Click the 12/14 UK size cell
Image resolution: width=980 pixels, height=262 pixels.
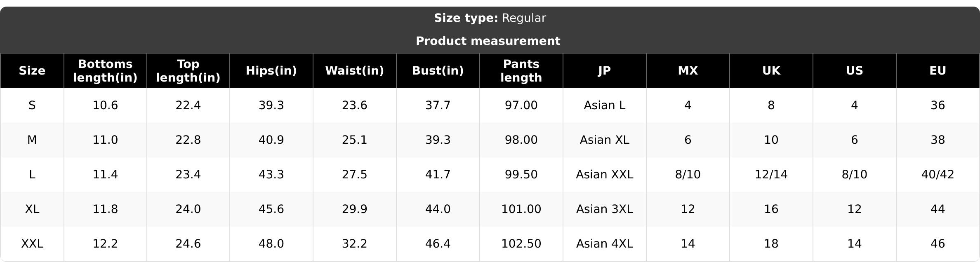point(771,175)
